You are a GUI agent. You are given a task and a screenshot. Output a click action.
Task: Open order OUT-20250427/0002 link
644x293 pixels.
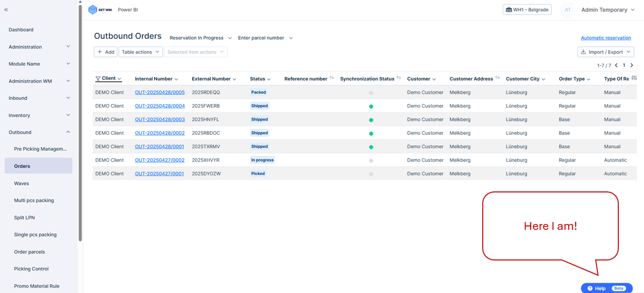click(160, 160)
